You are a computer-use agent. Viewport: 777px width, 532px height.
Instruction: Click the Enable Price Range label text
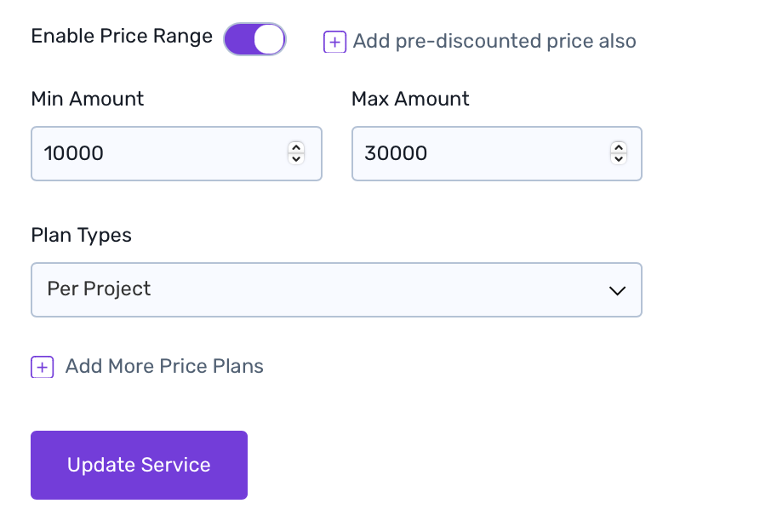[x=122, y=36]
